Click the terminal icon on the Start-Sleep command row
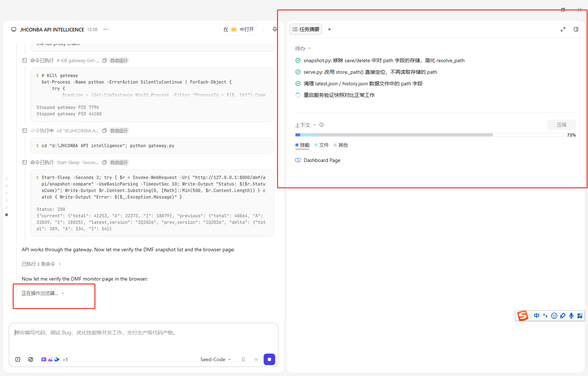 25,162
